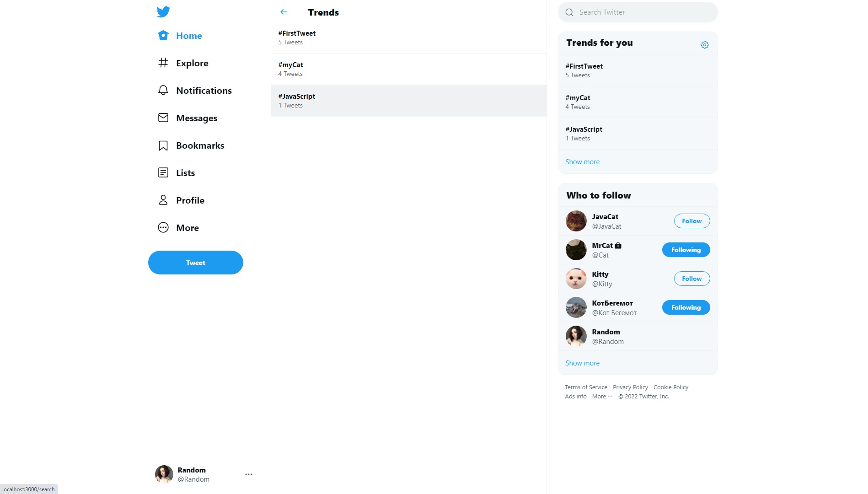Expand footer More links
The image size is (868, 494).
[602, 396]
